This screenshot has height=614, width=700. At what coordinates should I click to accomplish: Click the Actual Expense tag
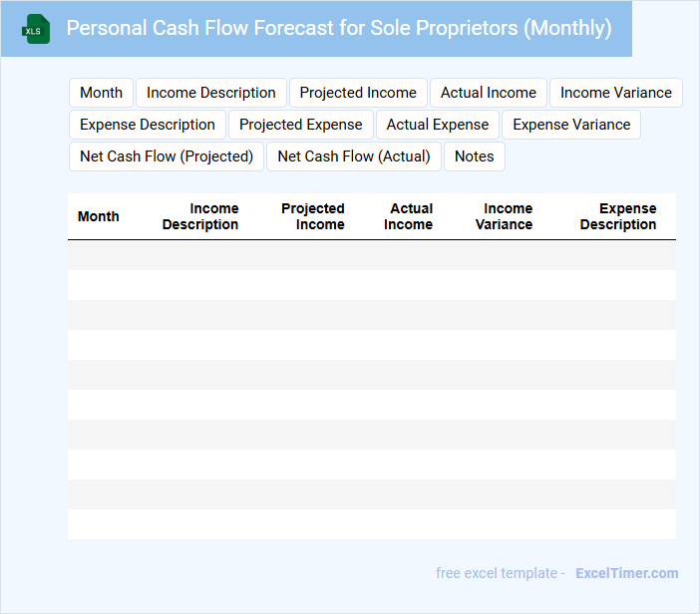pos(438,125)
